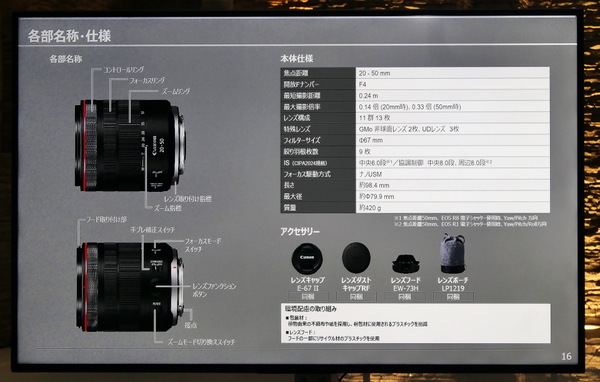This screenshot has height=382, width=600.
Task: Click the ■包装材 bullet text
Action: click(x=356, y=321)
